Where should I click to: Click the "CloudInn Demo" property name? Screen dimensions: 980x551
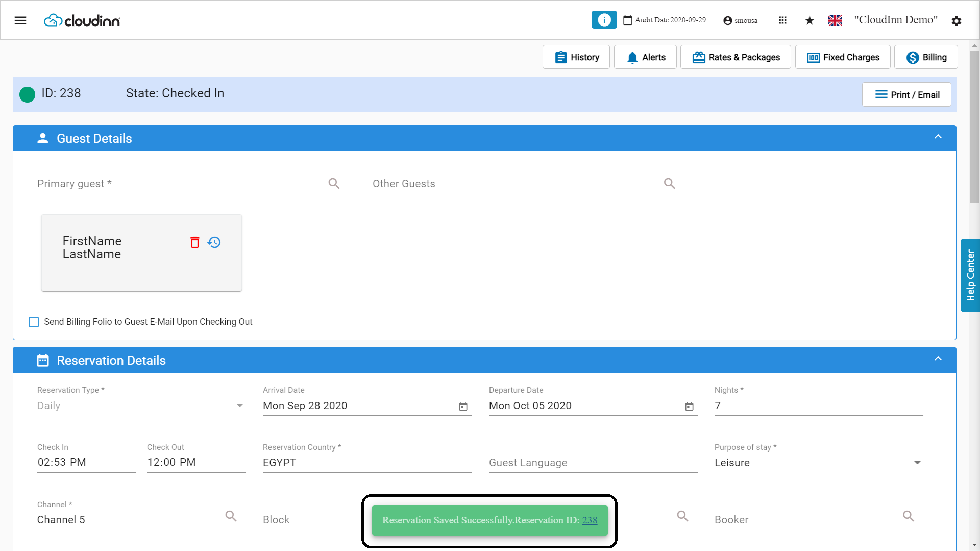tap(896, 20)
